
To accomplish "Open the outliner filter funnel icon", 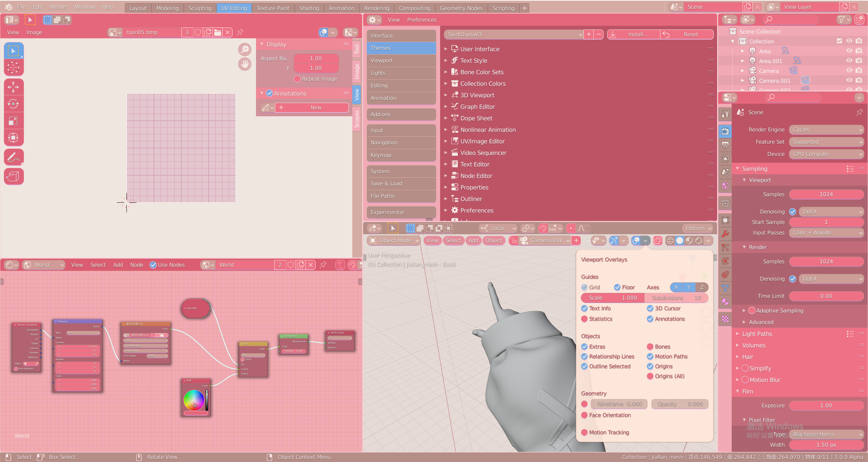I will (x=841, y=20).
